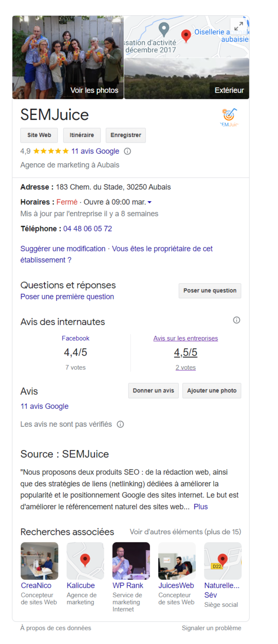Click info icon next to unverified reviews

(x=120, y=424)
